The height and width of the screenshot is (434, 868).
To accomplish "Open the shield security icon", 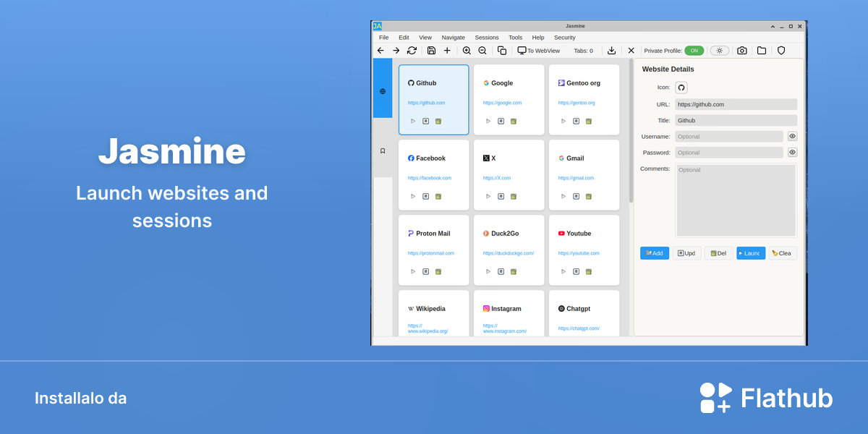I will click(781, 51).
